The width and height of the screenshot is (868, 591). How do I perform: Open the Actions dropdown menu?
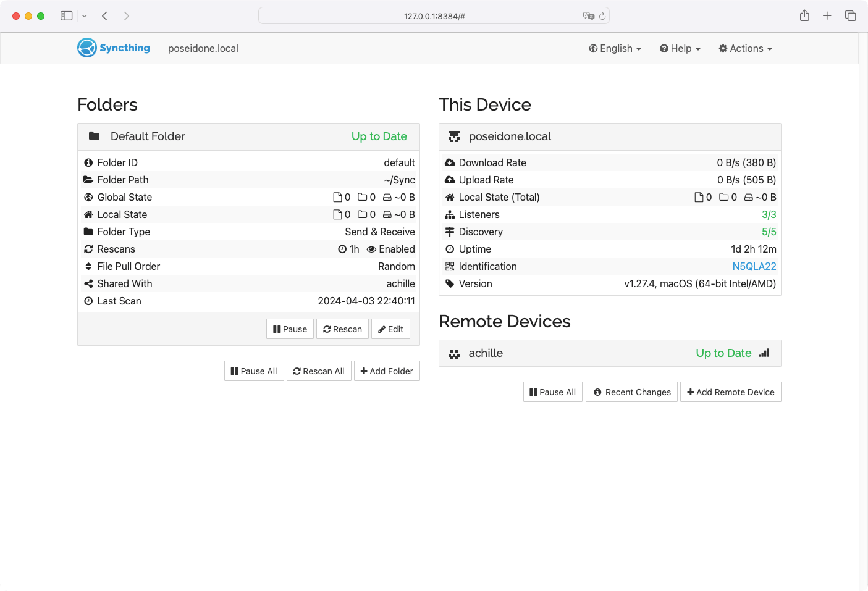click(745, 49)
